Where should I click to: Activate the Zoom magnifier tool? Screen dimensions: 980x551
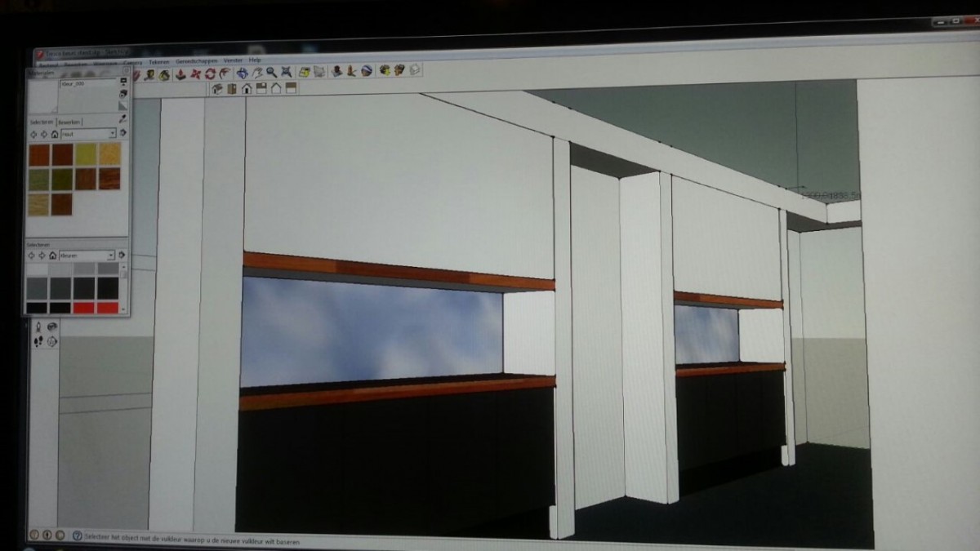pos(271,72)
